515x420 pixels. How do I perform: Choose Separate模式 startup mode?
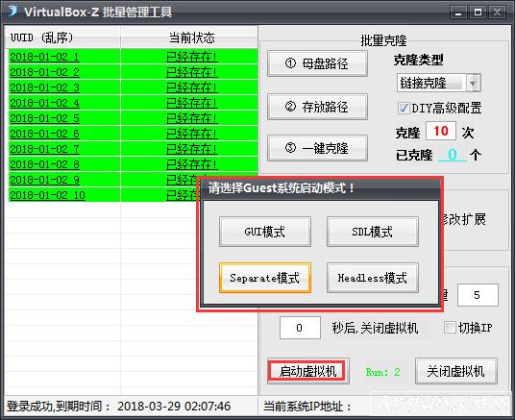pos(265,278)
